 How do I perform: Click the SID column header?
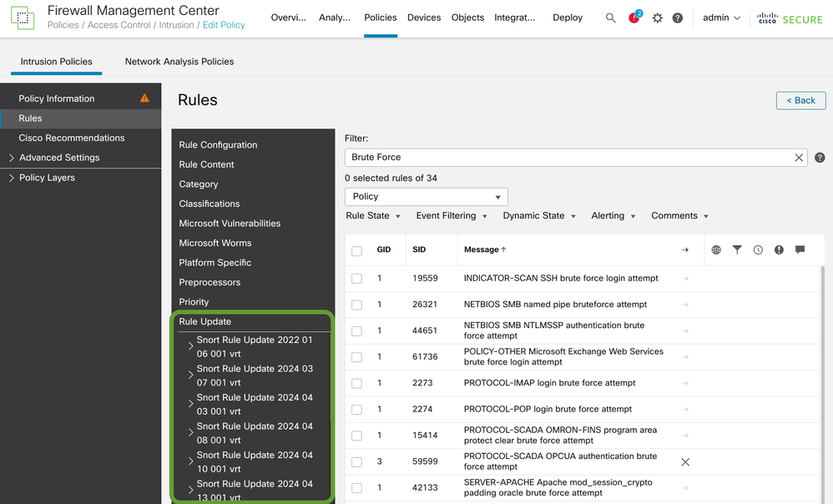(419, 249)
